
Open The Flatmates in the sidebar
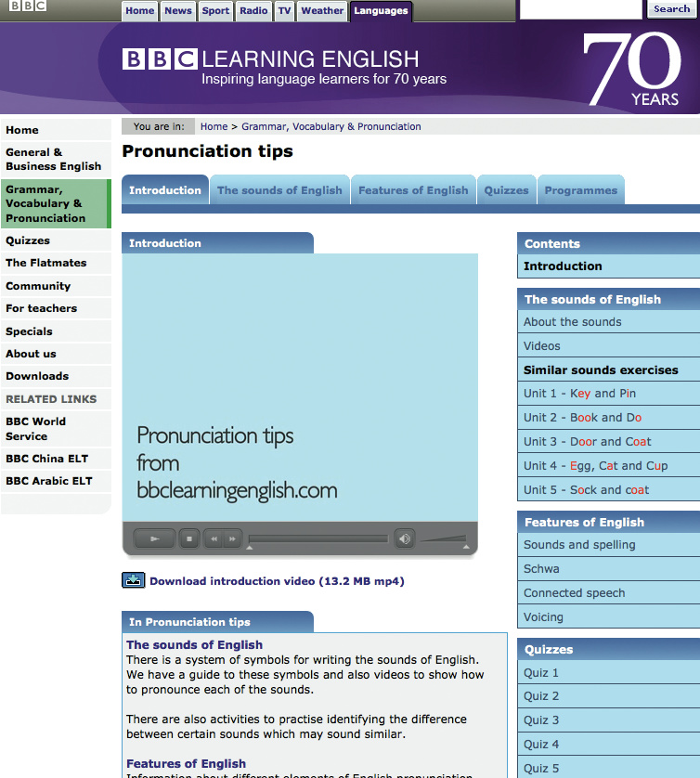[56, 263]
